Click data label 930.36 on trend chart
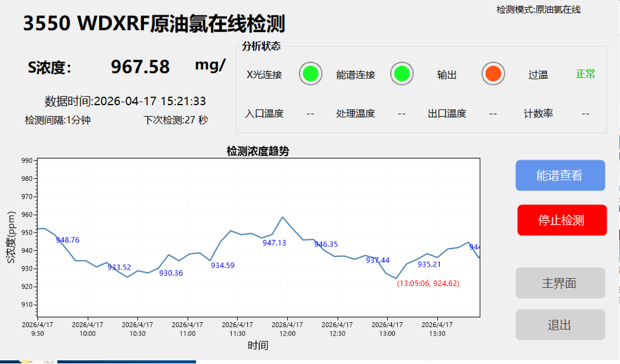620x364 pixels. 171,273
